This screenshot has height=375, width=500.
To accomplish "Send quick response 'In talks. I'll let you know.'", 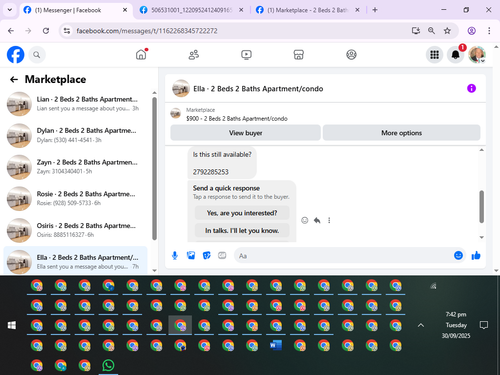I will point(242,231).
